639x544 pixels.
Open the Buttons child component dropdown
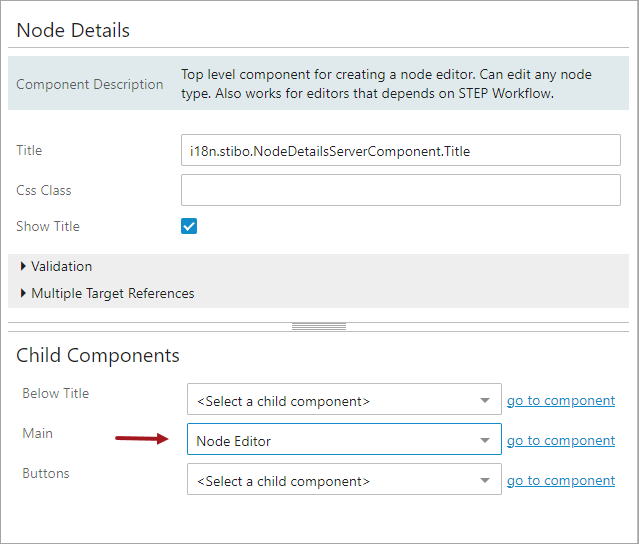343,480
